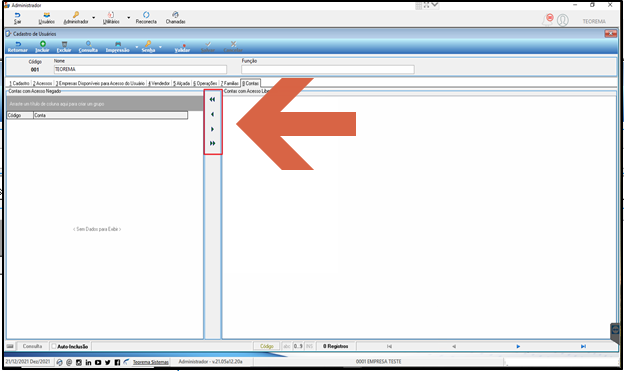624x371 pixels.
Task: Open the website globe icon in status bar
Action: pyautogui.click(x=59, y=362)
